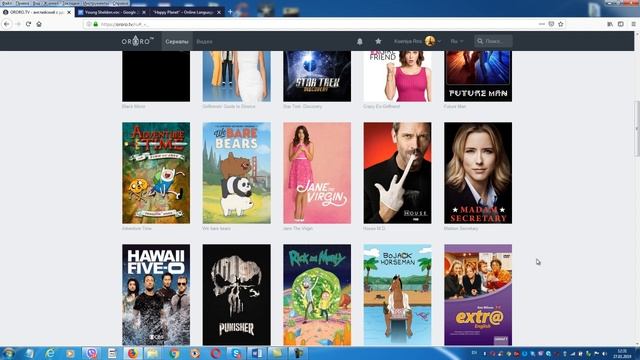640x360 pixels.
Task: Open favorites via the star icon in site header
Action: pos(378,41)
